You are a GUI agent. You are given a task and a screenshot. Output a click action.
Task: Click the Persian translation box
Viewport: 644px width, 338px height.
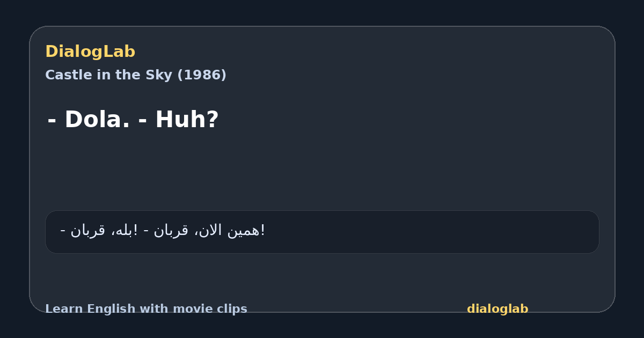(322, 232)
